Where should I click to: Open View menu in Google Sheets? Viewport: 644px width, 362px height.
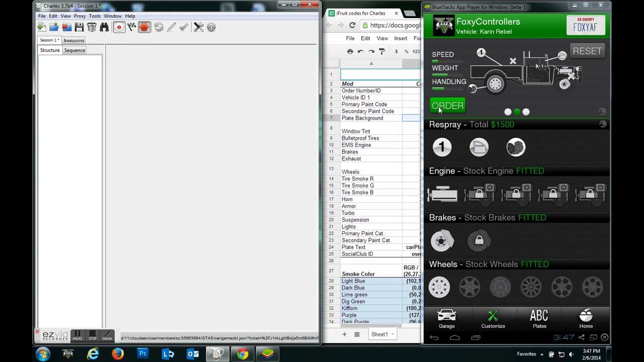click(x=382, y=38)
